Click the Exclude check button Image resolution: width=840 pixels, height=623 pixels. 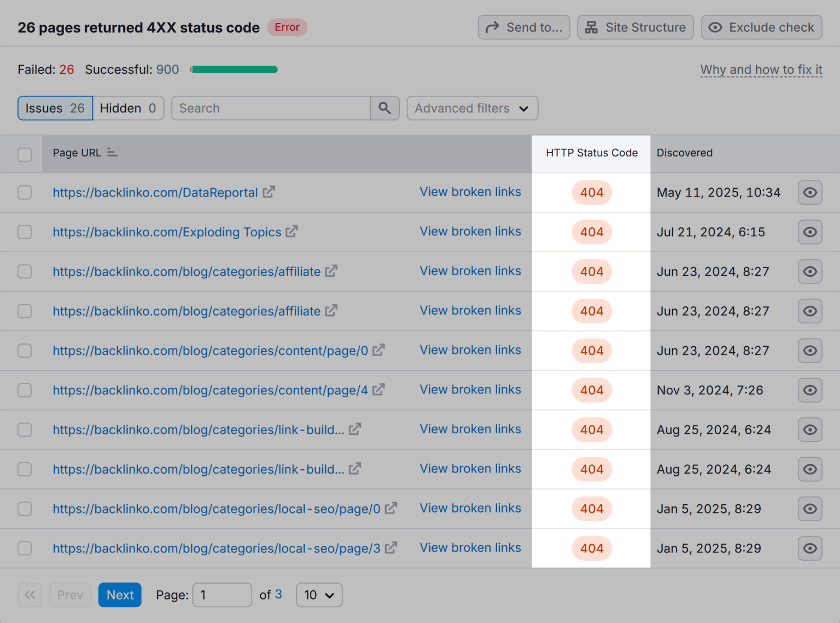[x=762, y=27]
